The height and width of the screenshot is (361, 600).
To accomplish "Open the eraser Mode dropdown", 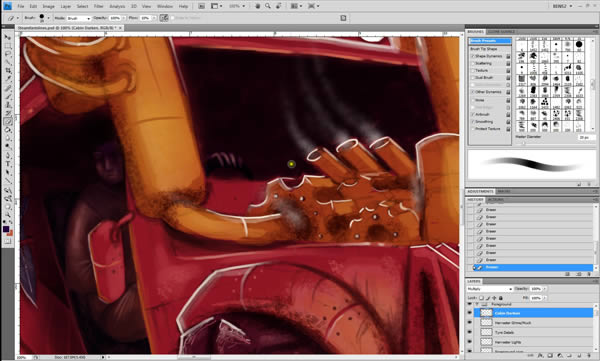I will click(79, 18).
